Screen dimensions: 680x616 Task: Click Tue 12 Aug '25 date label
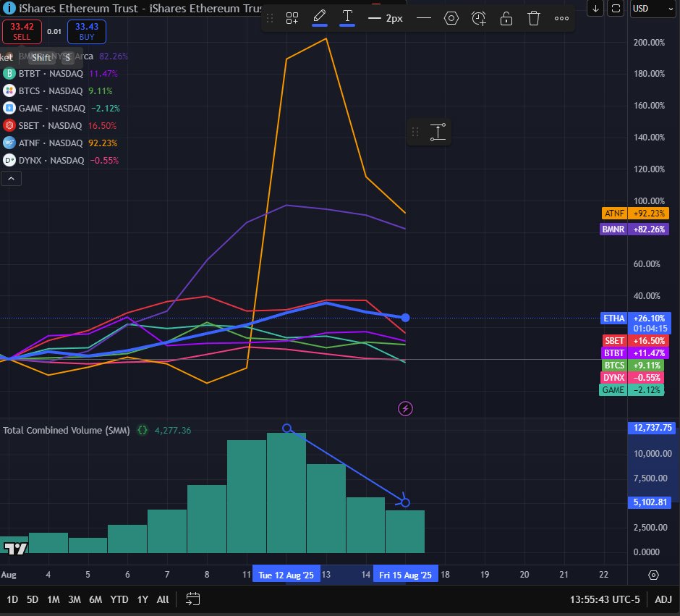286,575
